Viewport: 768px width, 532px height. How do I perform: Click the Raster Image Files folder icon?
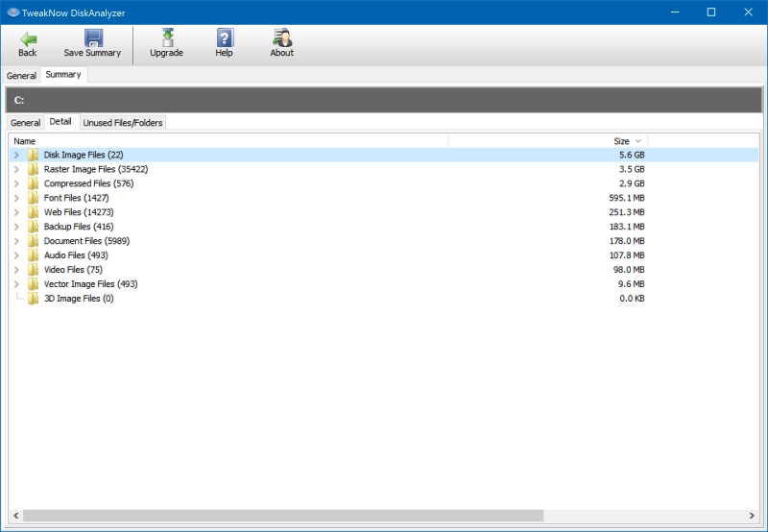click(33, 169)
